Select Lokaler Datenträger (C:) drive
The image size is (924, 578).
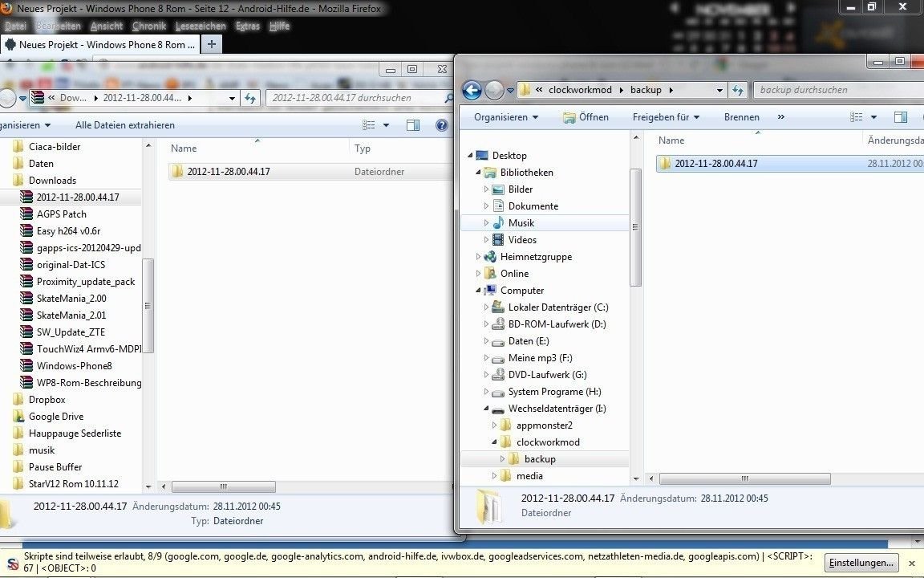(x=558, y=307)
